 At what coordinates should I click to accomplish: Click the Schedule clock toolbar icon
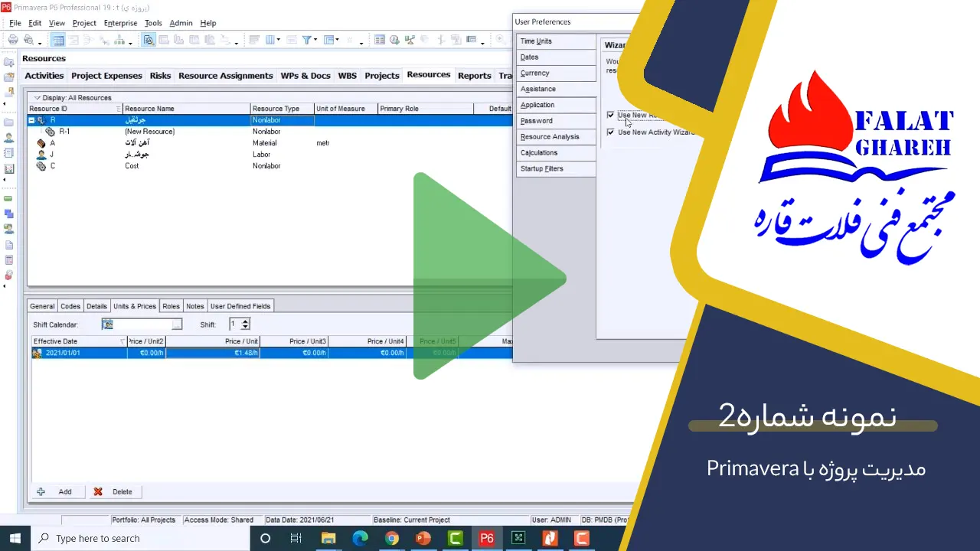coord(394,40)
